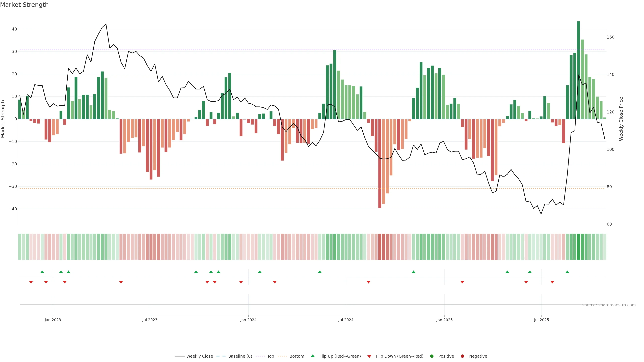The height and width of the screenshot is (362, 644).
Task: Click the Weekly Close Price axis title
Action: 621,119
